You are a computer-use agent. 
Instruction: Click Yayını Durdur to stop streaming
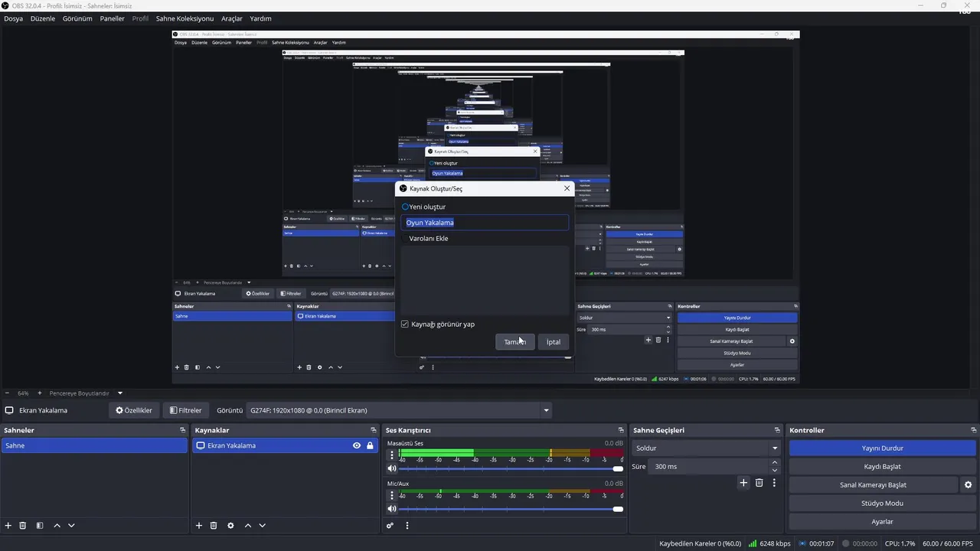pyautogui.click(x=883, y=448)
